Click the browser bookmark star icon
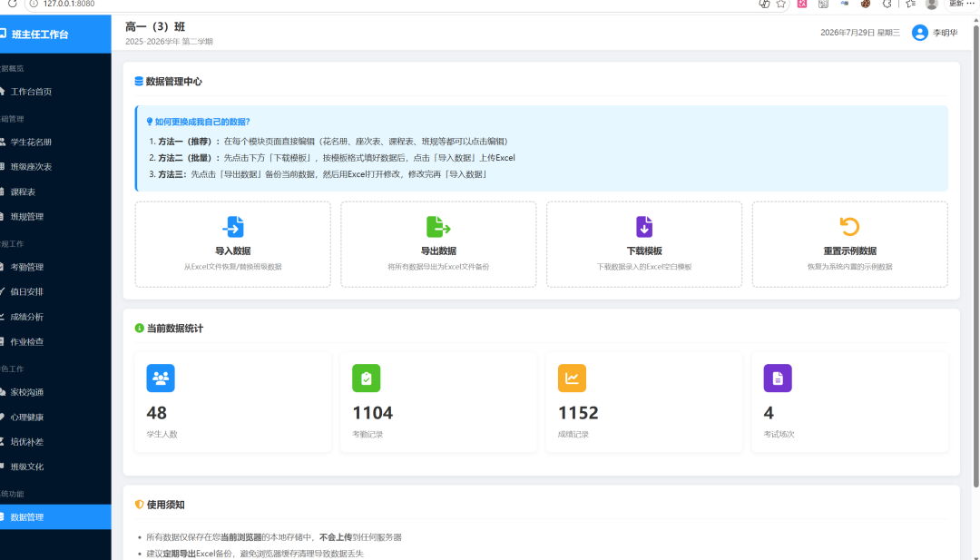Screen dimensions: 980x560 (x=781, y=4)
